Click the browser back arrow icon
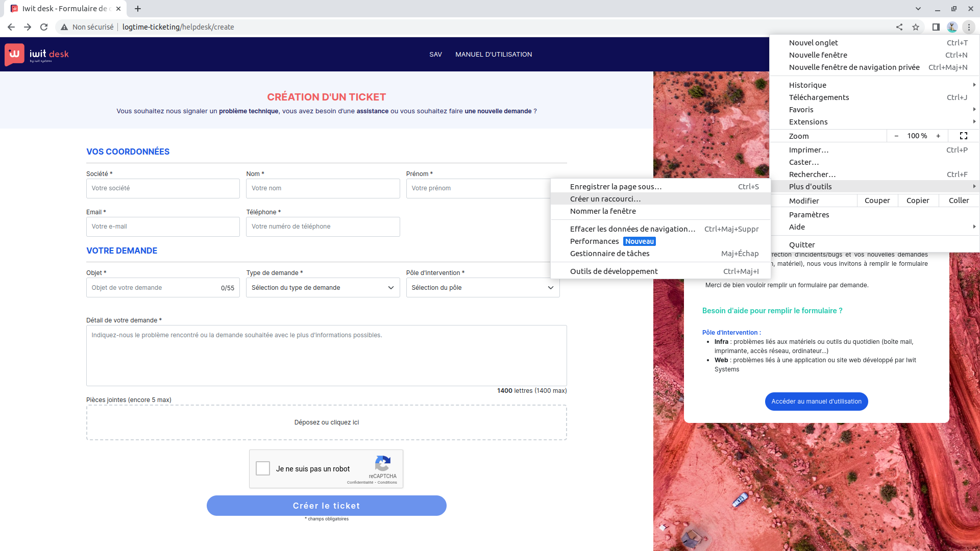Screen dimensions: 980x551 [x=11, y=27]
